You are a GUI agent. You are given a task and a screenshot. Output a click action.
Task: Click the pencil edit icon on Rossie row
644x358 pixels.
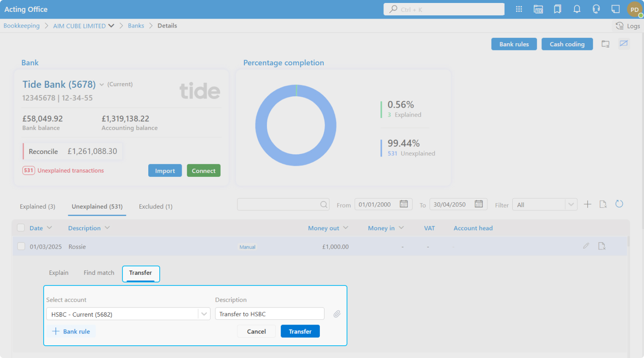pyautogui.click(x=586, y=246)
